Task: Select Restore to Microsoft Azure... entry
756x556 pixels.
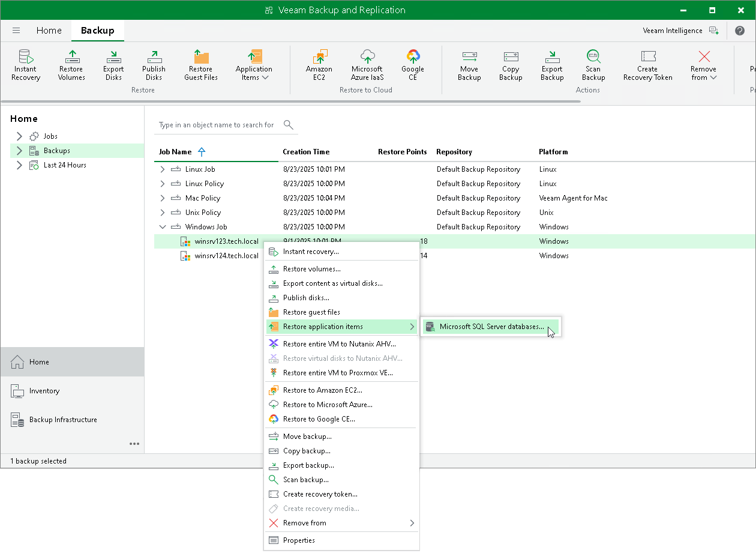Action: coord(341,405)
